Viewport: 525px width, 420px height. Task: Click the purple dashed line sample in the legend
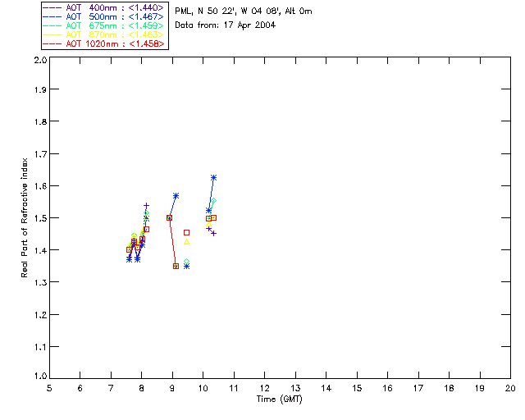pyautogui.click(x=52, y=7)
